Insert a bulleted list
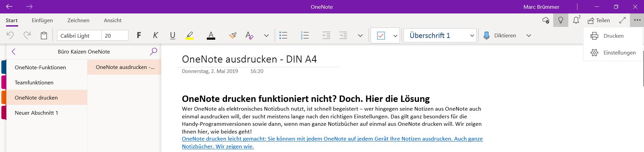The width and height of the screenshot is (644, 152). point(283,35)
